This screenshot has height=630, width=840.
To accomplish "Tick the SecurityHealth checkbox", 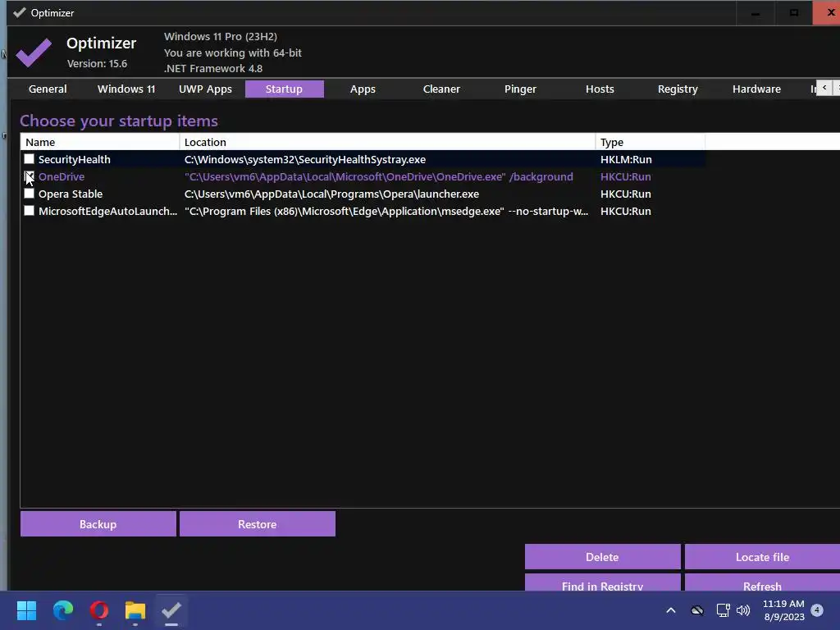I will [29, 159].
